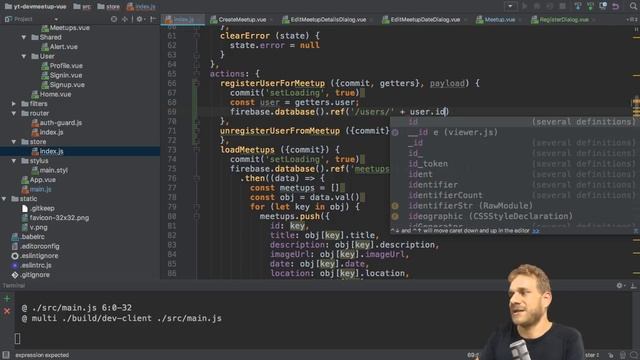Click the VCS Commit icon
Screen dimensions: 640x360
point(590,6)
